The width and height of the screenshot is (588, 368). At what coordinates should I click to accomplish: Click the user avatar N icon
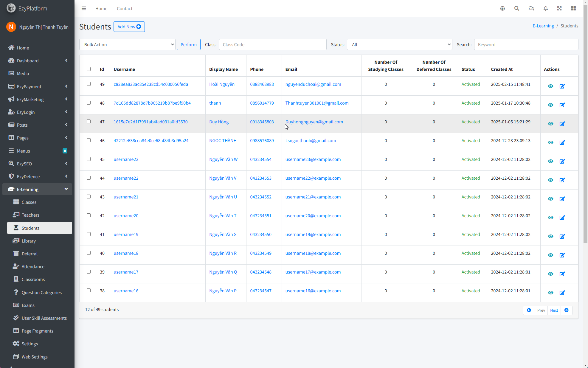pos(11,27)
